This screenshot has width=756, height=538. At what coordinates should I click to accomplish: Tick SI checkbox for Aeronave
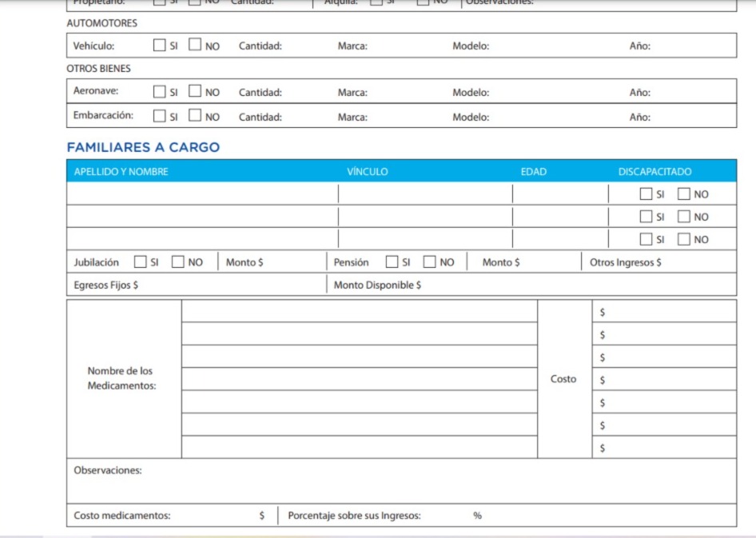point(159,92)
